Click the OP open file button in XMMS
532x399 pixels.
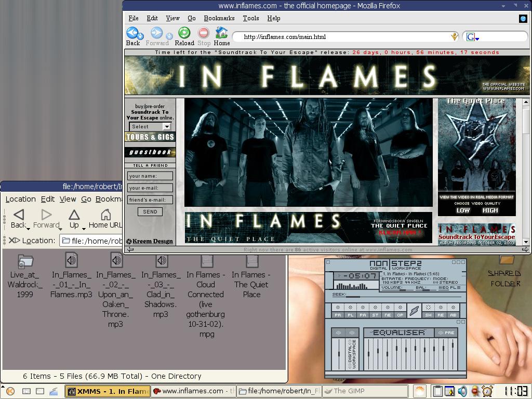pyautogui.click(x=401, y=311)
